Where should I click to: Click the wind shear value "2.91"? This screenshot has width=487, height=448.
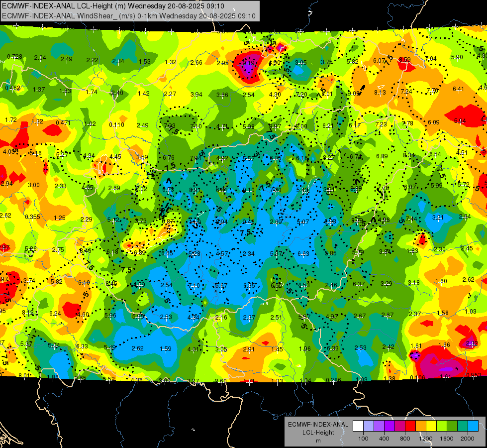click(249, 349)
